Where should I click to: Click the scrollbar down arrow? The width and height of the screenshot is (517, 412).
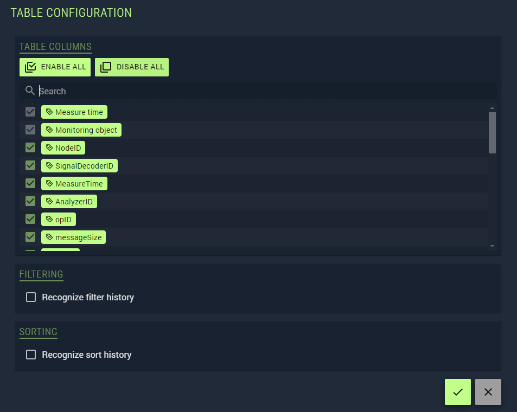coord(492,246)
